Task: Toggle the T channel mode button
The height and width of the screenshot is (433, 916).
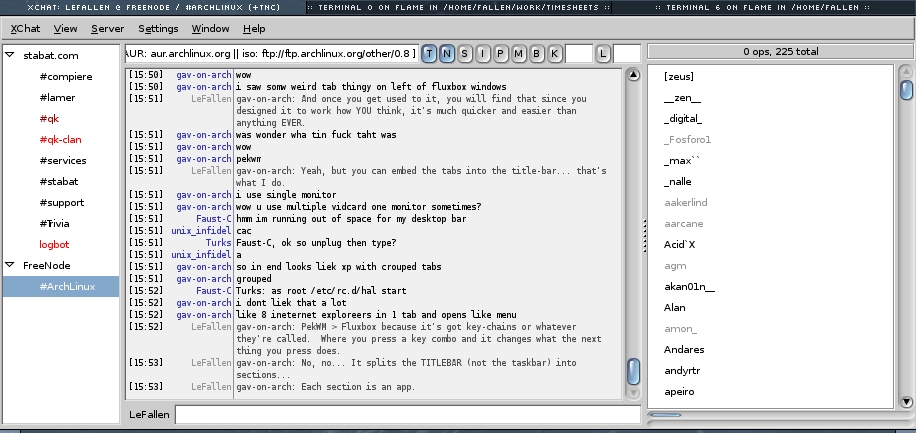Action: point(429,52)
